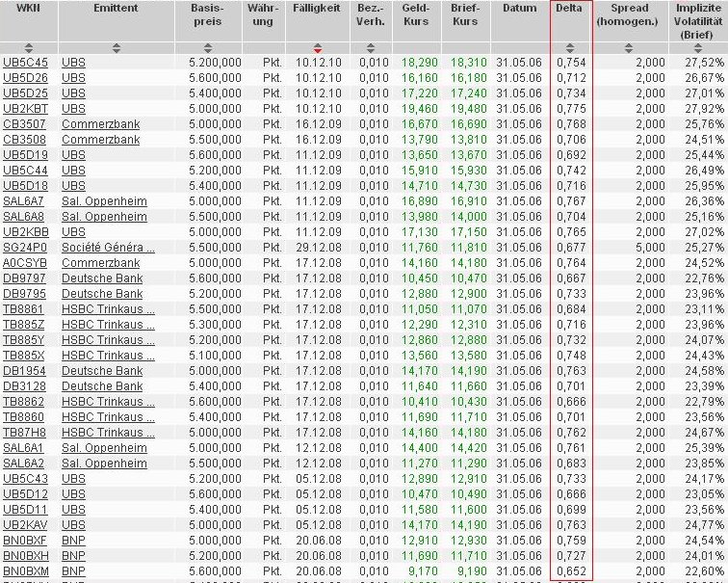This screenshot has width=728, height=583.
Task: Open WKN link UB5D25
Action: pyautogui.click(x=25, y=93)
